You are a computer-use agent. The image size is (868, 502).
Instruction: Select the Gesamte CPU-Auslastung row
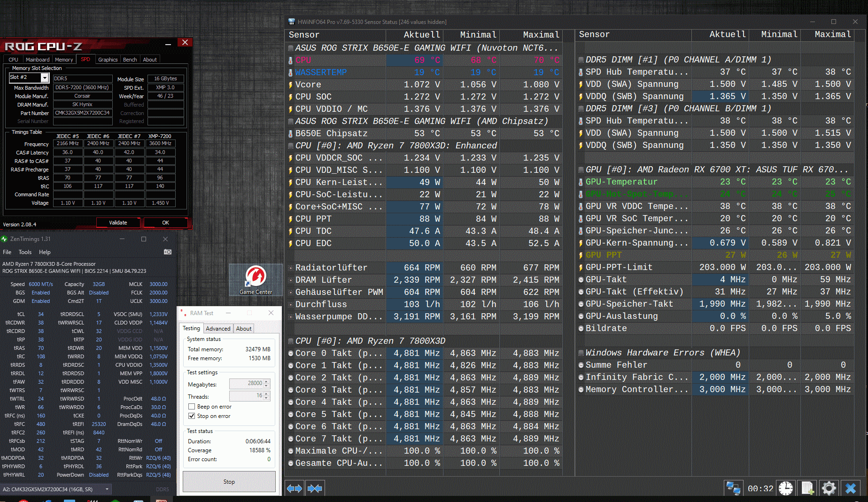click(x=424, y=463)
